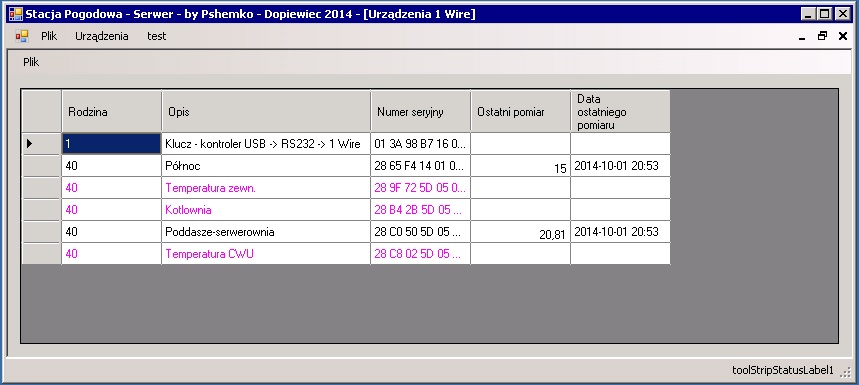Click the toolStripStatusLabel1 status text

pyautogui.click(x=783, y=371)
